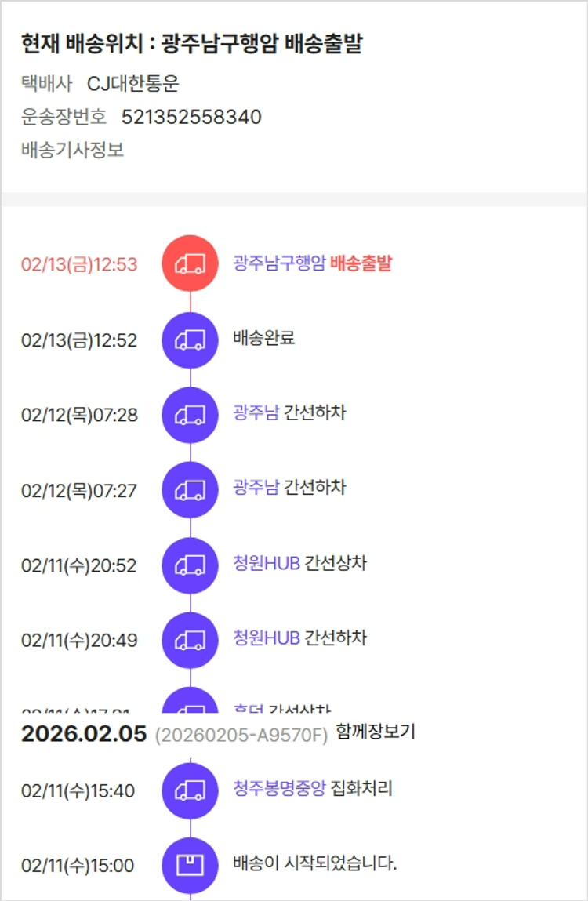Click the 02/11(수)15:00 timestamp
588x901 pixels.
[x=78, y=866]
